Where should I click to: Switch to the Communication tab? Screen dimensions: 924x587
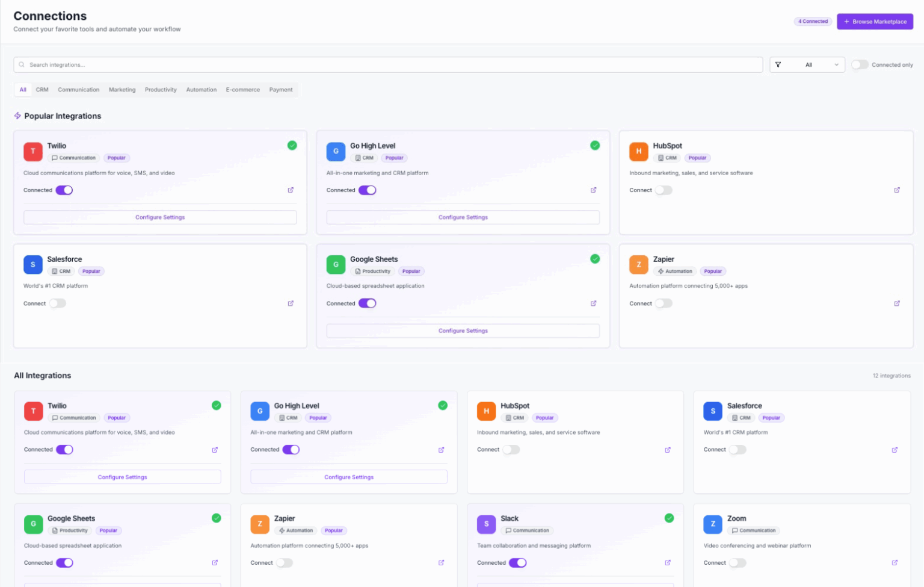coord(79,90)
